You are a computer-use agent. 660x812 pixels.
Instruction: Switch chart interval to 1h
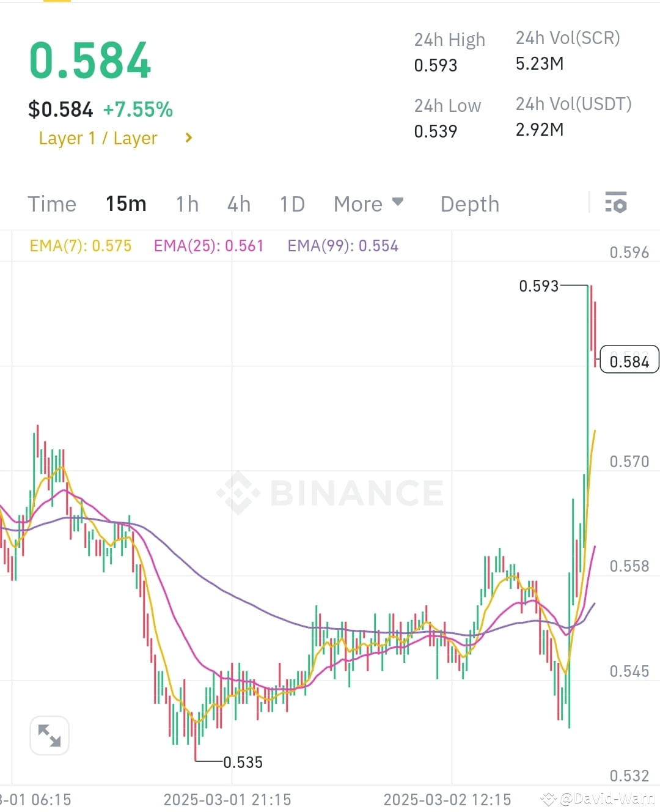coord(187,204)
